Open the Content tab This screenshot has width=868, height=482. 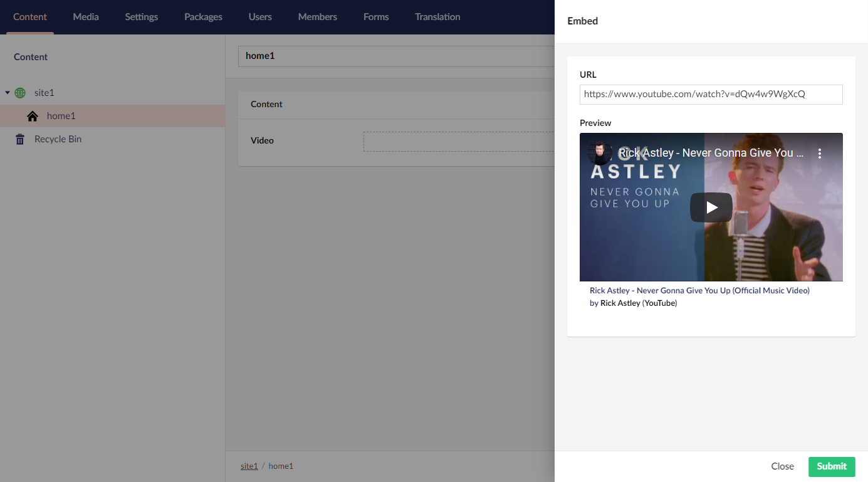click(x=30, y=17)
